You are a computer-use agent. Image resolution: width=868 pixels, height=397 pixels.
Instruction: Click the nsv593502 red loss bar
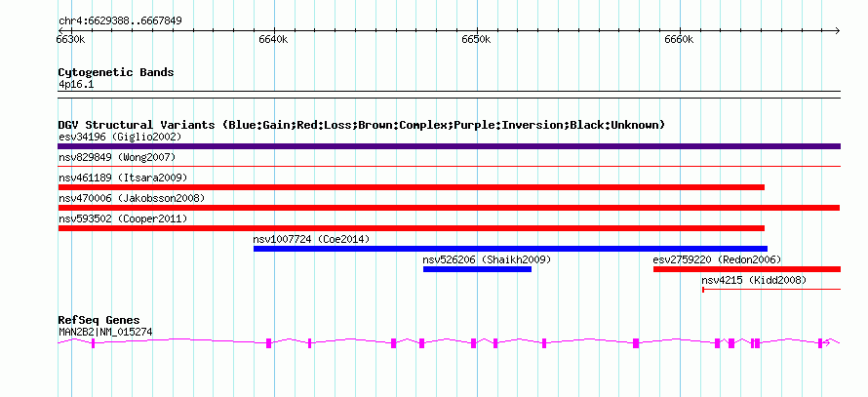point(412,228)
